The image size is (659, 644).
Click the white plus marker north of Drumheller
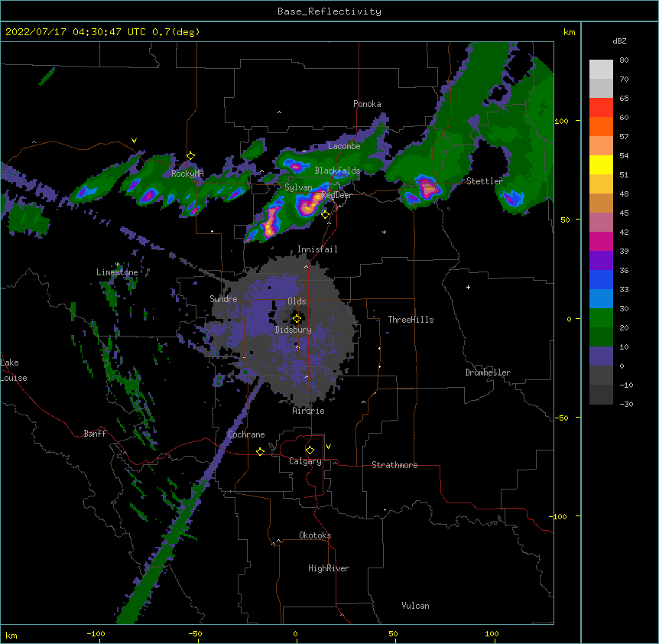pyautogui.click(x=468, y=287)
